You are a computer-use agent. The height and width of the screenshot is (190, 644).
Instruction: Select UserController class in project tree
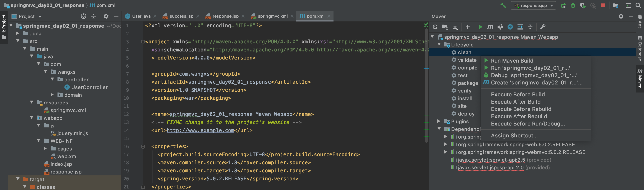pos(89,87)
